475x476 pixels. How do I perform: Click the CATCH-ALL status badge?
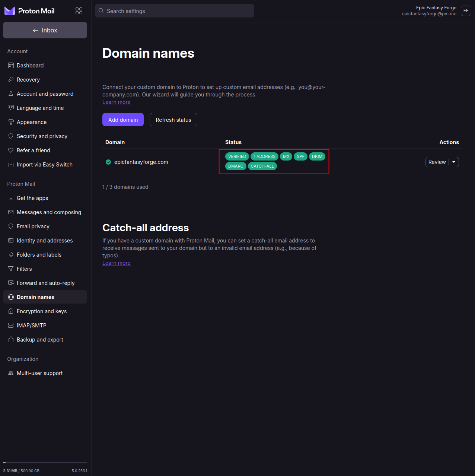pyautogui.click(x=262, y=166)
